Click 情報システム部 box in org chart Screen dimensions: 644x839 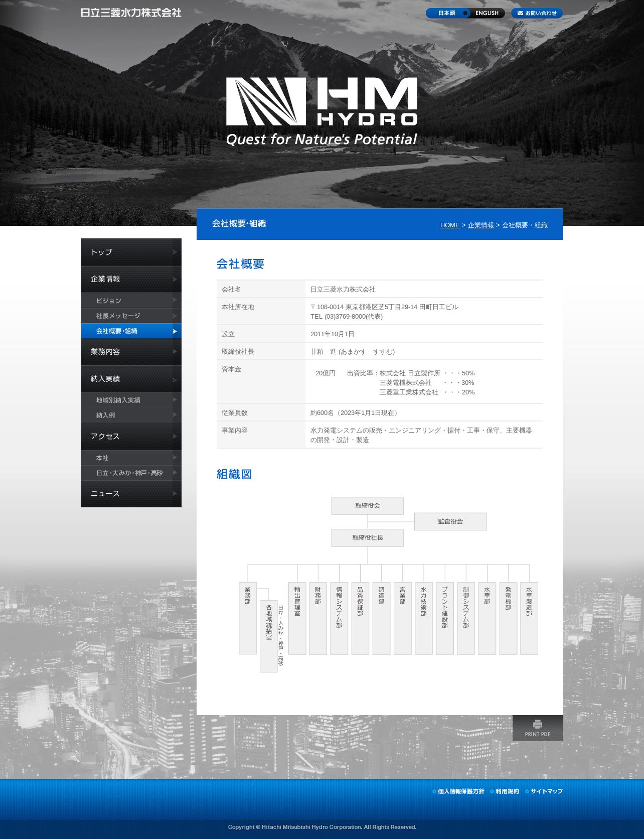(339, 618)
